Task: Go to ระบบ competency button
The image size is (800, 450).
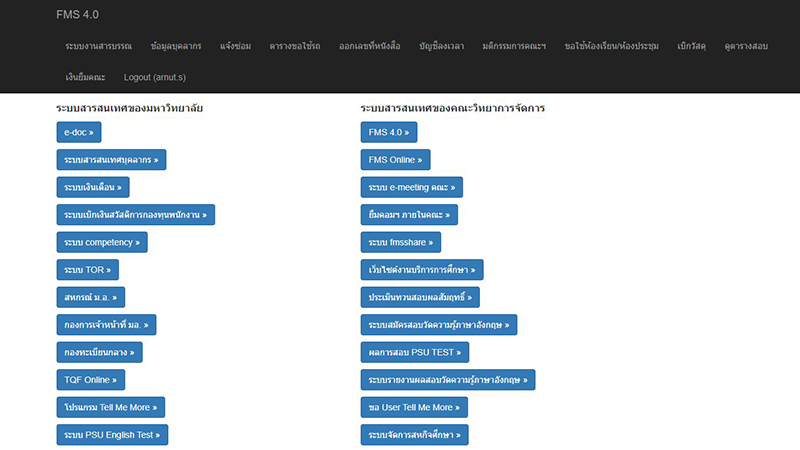Action: coord(102,242)
